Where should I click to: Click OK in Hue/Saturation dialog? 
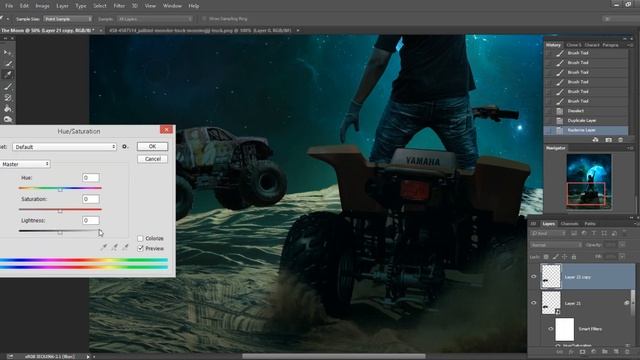(x=152, y=147)
